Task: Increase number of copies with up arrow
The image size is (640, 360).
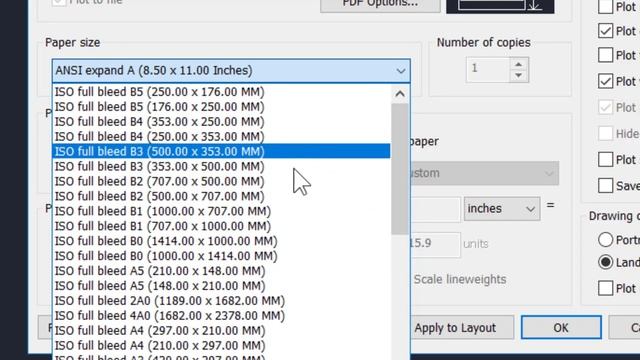Action: tap(519, 64)
